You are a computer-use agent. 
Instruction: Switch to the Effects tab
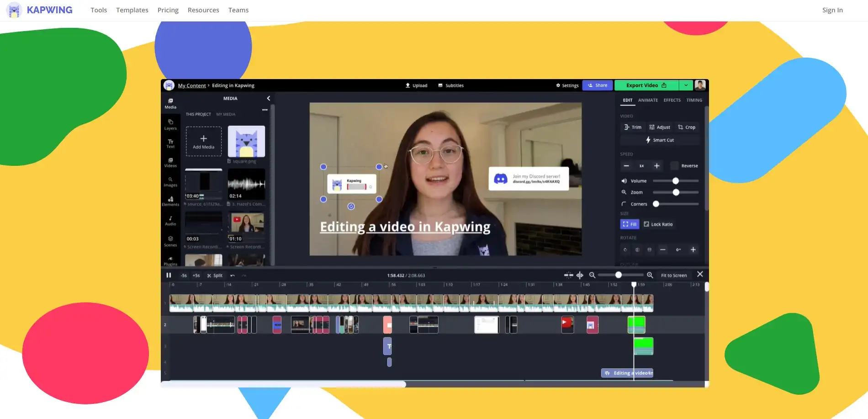pyautogui.click(x=672, y=100)
